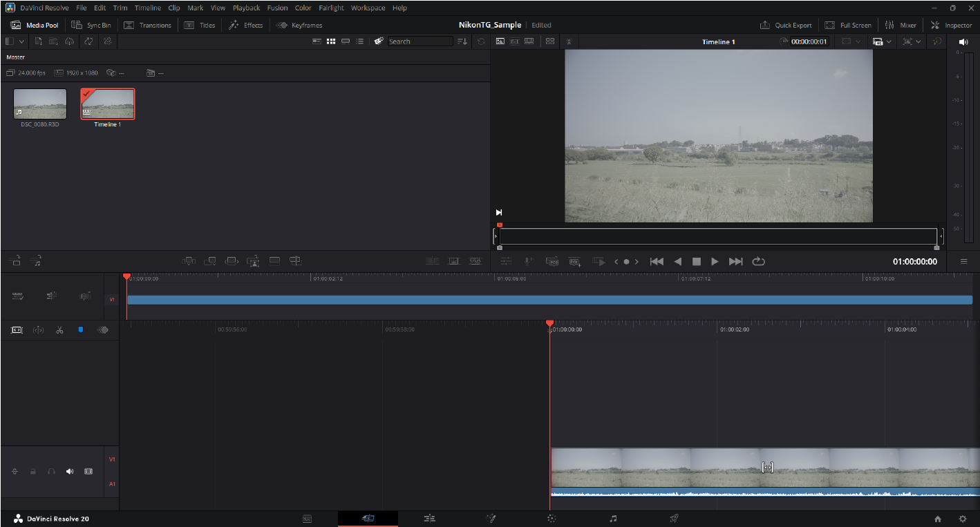Open the Workspace menu
Image resolution: width=980 pixels, height=527 pixels.
click(368, 8)
